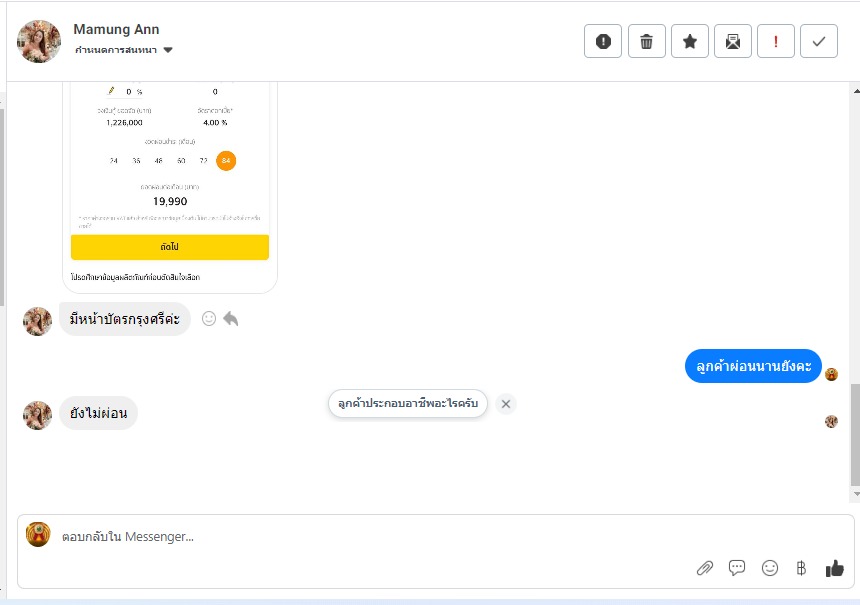The image size is (860, 605).
Task: Mark conversation as spam with octagon icon
Action: coord(603,41)
